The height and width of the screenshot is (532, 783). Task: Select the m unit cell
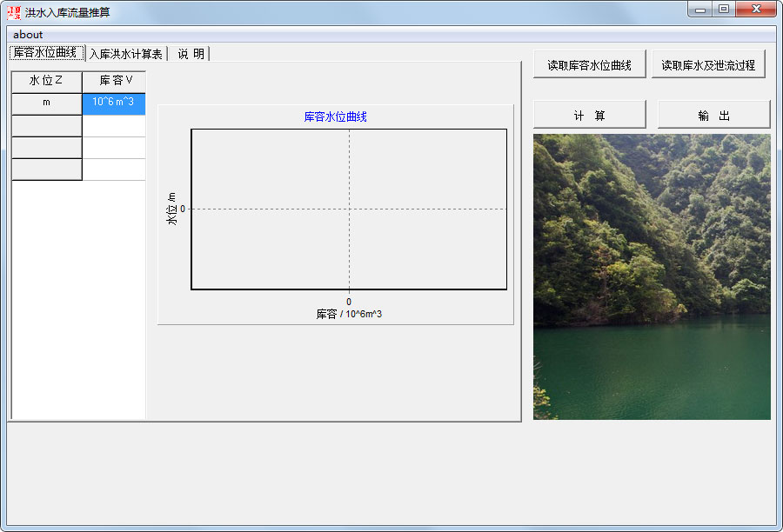click(x=46, y=103)
